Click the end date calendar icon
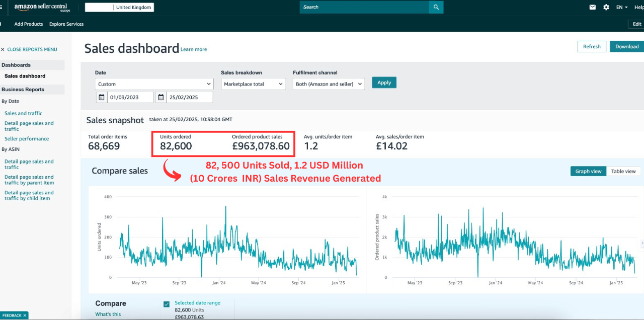644x320 pixels. [x=161, y=97]
